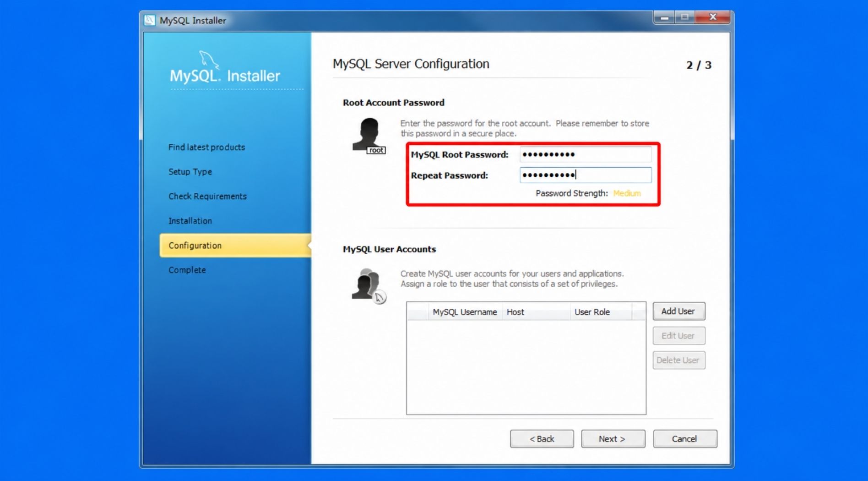Focus the MySQL Root Password field

586,154
